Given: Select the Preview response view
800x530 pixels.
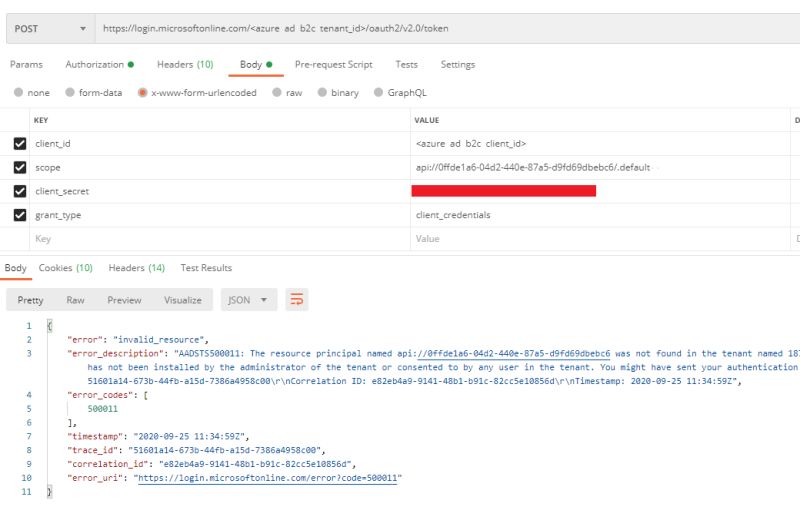Looking at the screenshot, I should pyautogui.click(x=124, y=300).
